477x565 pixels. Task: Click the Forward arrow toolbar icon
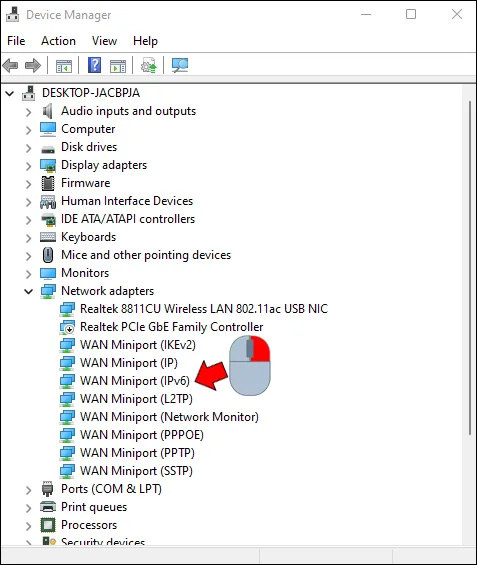point(33,66)
